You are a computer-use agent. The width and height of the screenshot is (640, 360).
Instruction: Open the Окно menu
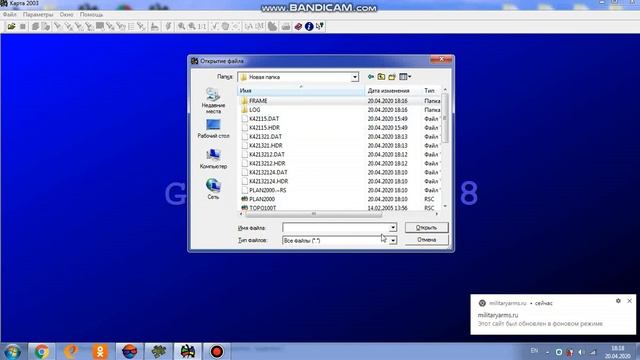(x=67, y=14)
